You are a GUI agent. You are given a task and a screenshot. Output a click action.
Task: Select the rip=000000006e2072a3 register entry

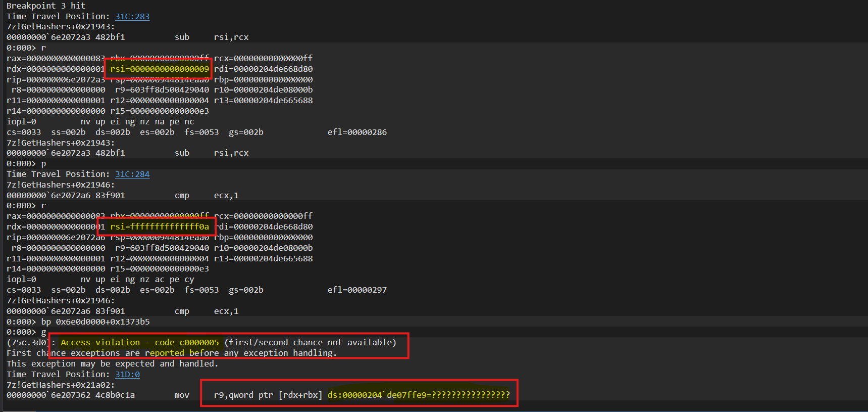(x=56, y=79)
